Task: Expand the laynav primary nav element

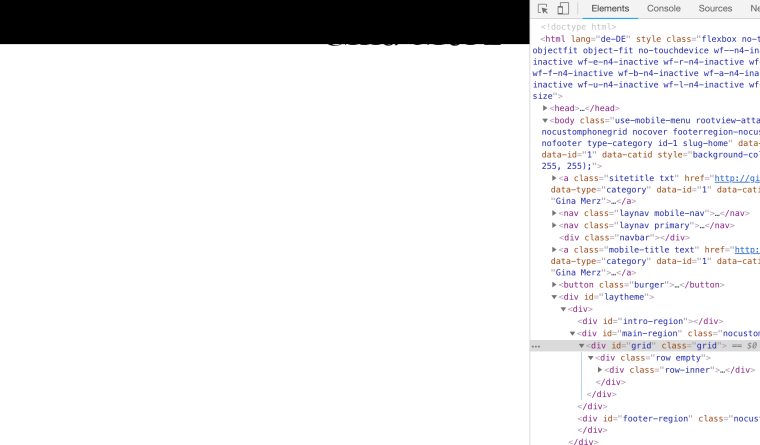Action: tap(554, 225)
